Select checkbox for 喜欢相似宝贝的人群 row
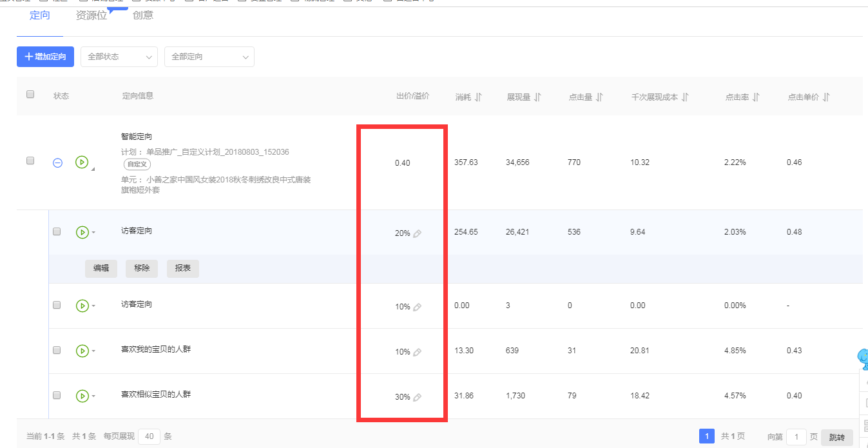 [x=57, y=395]
